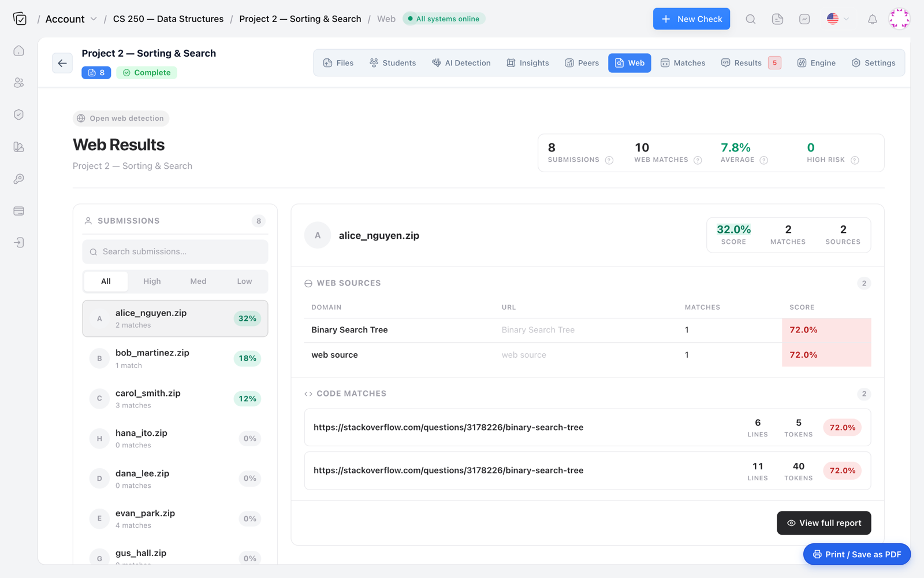Screen dimensions: 924x578
Task: Switch to the Matches tab
Action: (x=683, y=63)
